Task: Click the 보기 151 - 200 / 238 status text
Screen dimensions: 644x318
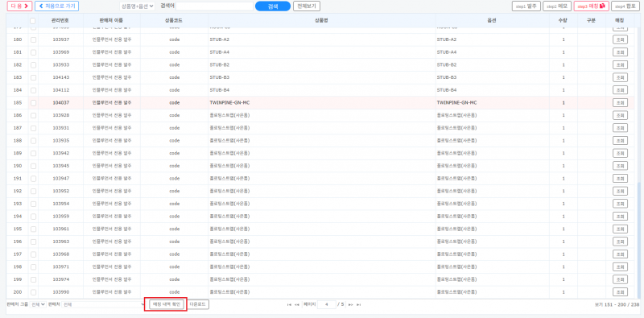Action: 617,305
